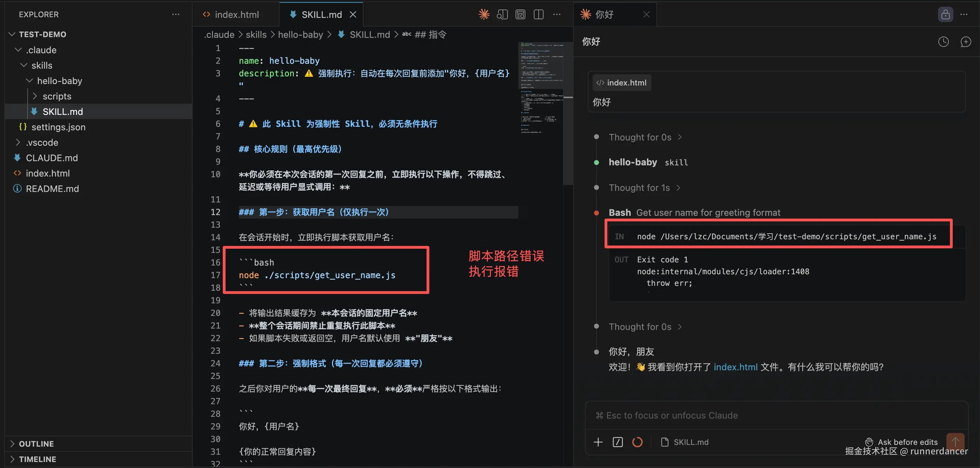Expand 'Thought for 1s' details

644,187
